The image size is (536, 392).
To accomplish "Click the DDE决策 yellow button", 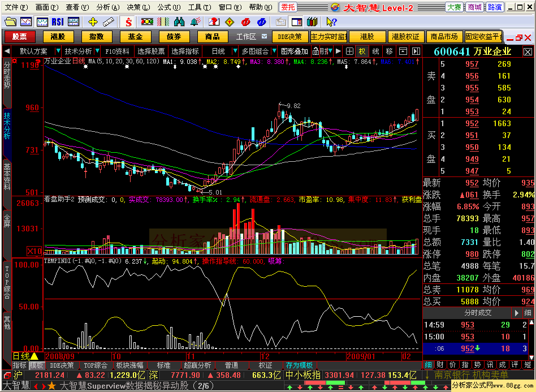I will [289, 37].
